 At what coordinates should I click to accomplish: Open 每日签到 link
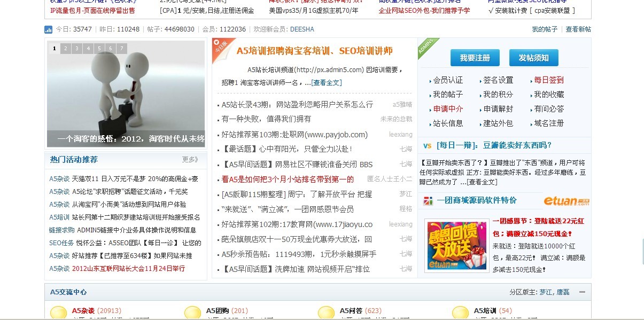549,80
